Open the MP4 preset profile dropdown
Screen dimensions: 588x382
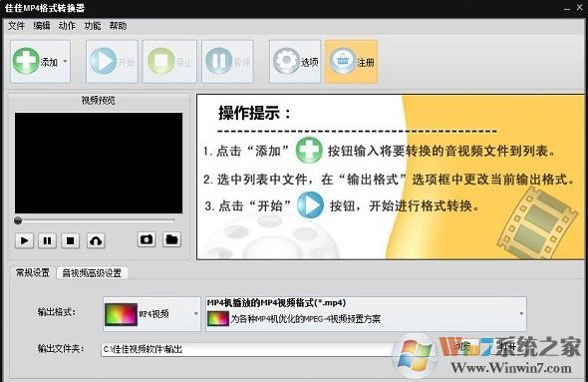click(366, 314)
